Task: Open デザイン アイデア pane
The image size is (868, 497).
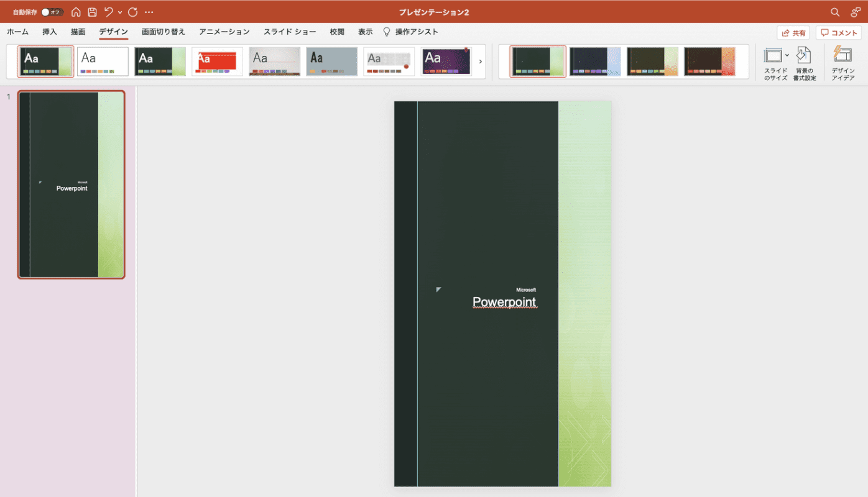Action: point(843,63)
